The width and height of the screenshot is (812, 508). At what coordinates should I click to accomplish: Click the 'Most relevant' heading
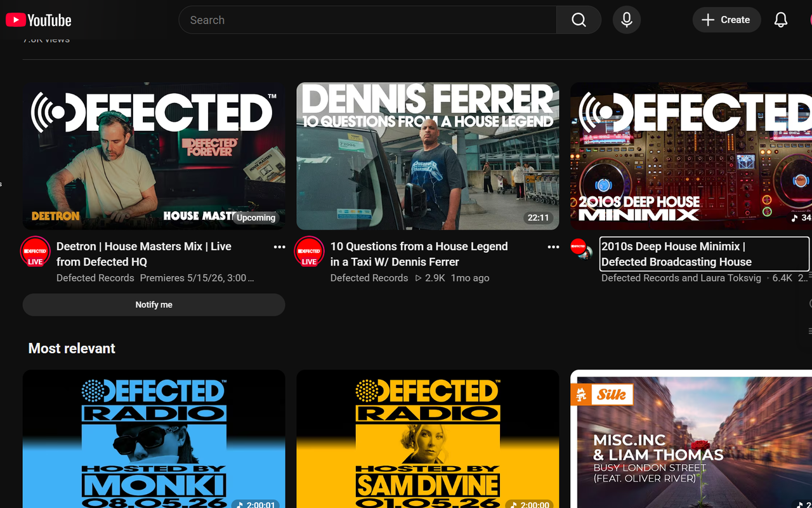pos(72,349)
